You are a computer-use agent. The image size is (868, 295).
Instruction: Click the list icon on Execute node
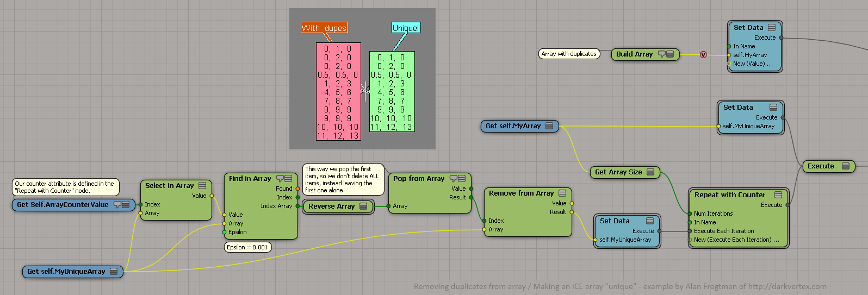pyautogui.click(x=845, y=166)
